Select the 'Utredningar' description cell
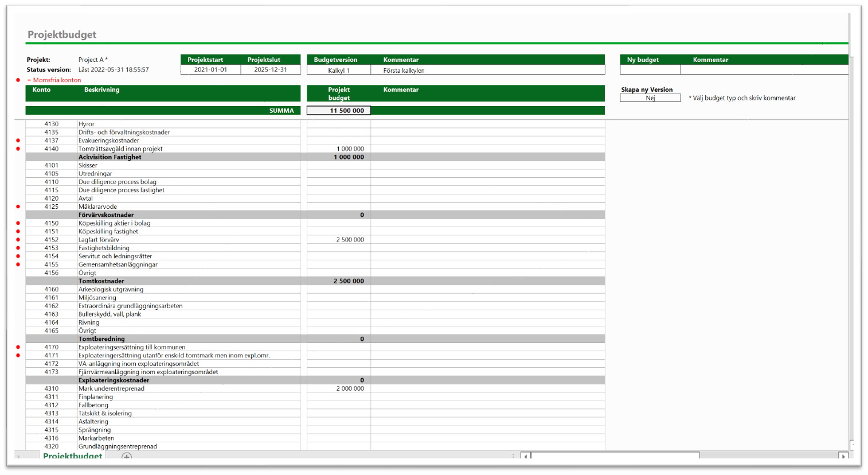This screenshot has height=475, width=868. [x=189, y=174]
